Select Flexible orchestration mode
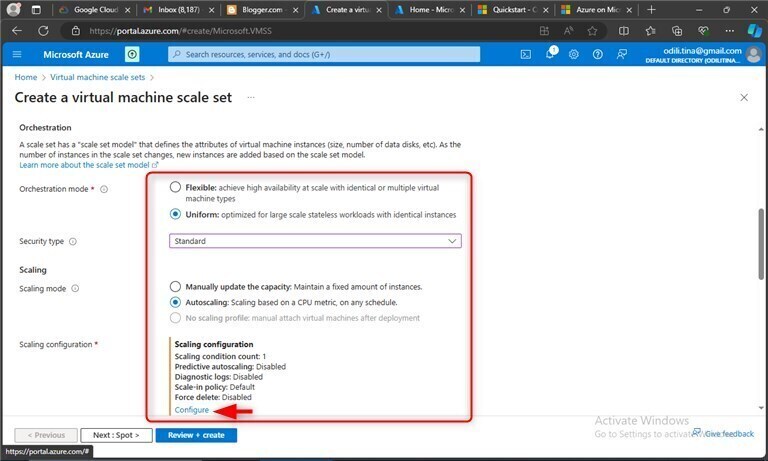 175,187
